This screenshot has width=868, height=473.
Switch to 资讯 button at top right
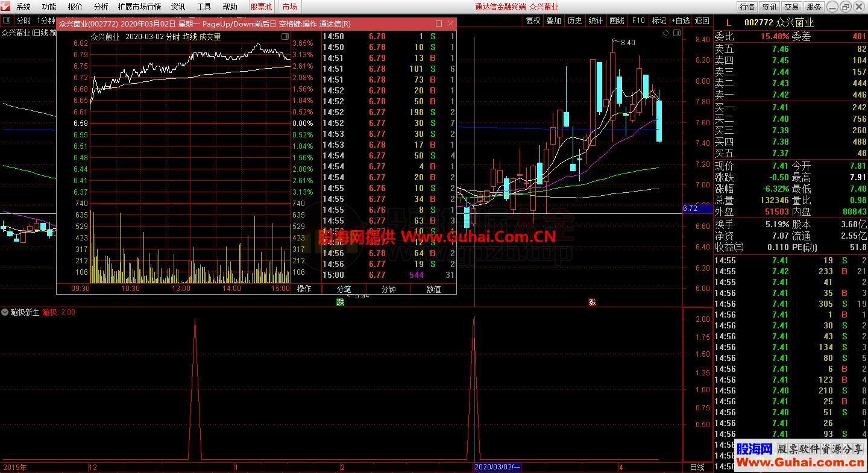click(x=769, y=7)
